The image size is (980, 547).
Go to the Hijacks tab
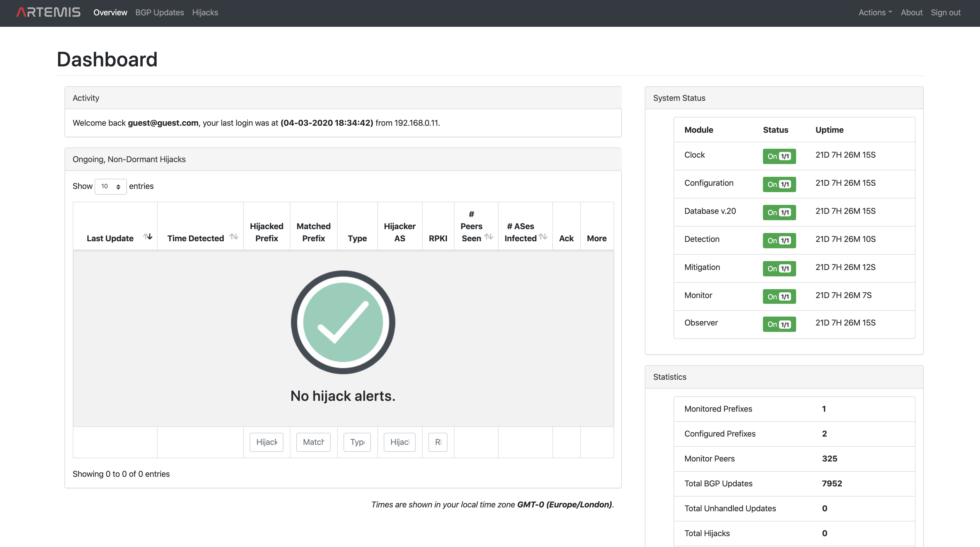click(x=205, y=12)
